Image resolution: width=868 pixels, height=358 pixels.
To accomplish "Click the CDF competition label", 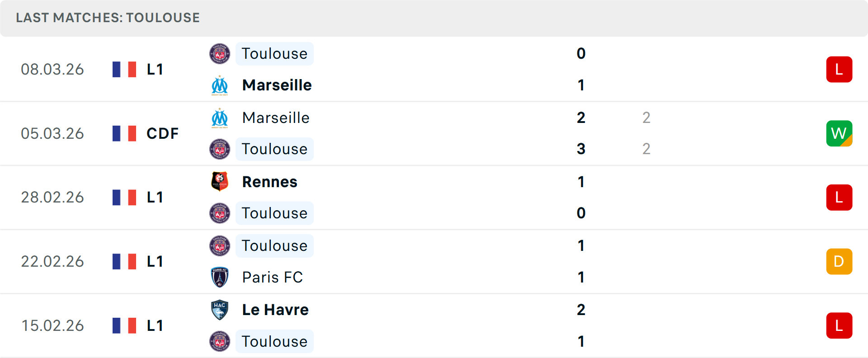I will 162,133.
